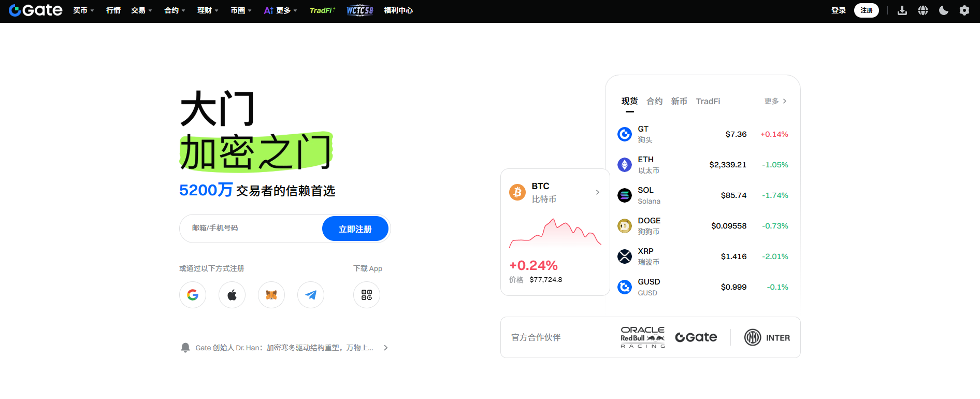Click the GT coin icon
Viewport: 980px width, 399px height.
(x=625, y=134)
